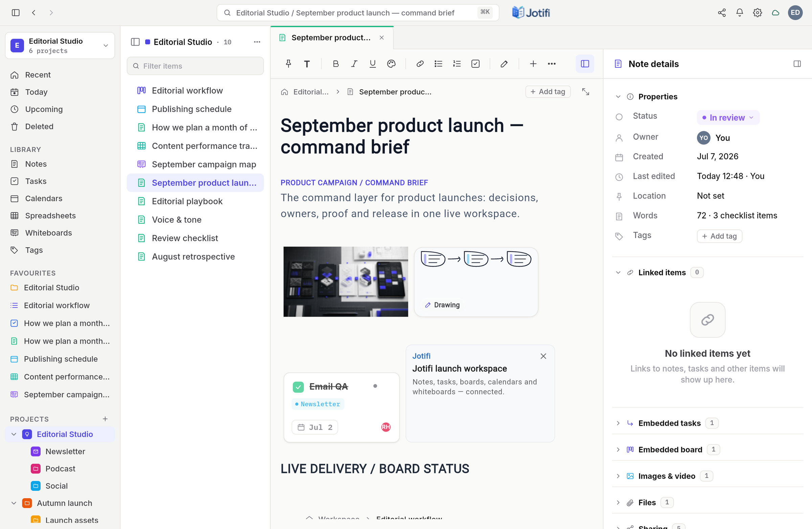Click the share icon in the header
The height and width of the screenshot is (529, 812).
click(722, 13)
